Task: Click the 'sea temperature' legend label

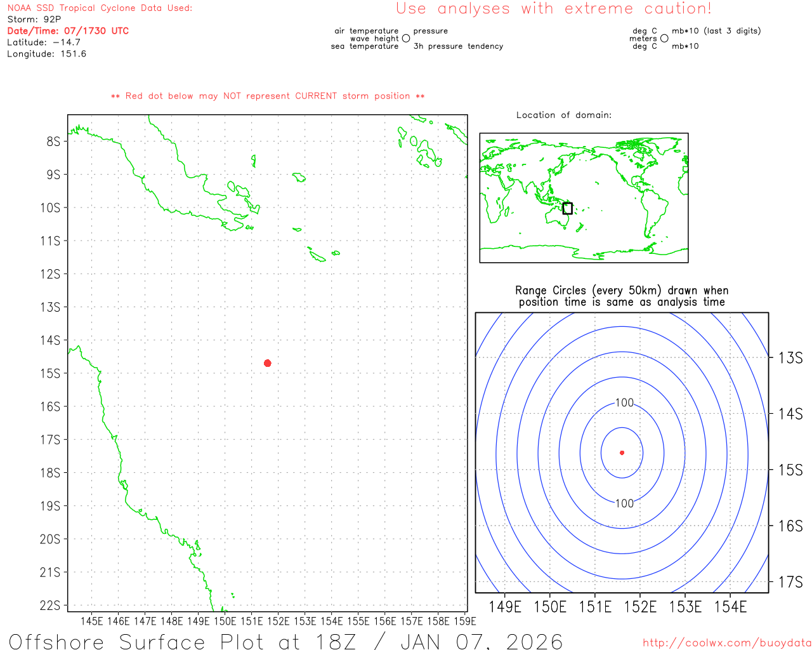Action: 365,46
